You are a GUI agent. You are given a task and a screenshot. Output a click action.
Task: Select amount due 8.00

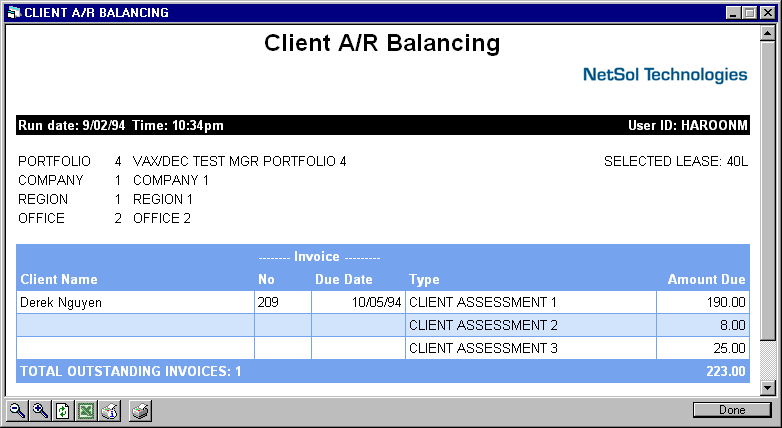(x=733, y=325)
